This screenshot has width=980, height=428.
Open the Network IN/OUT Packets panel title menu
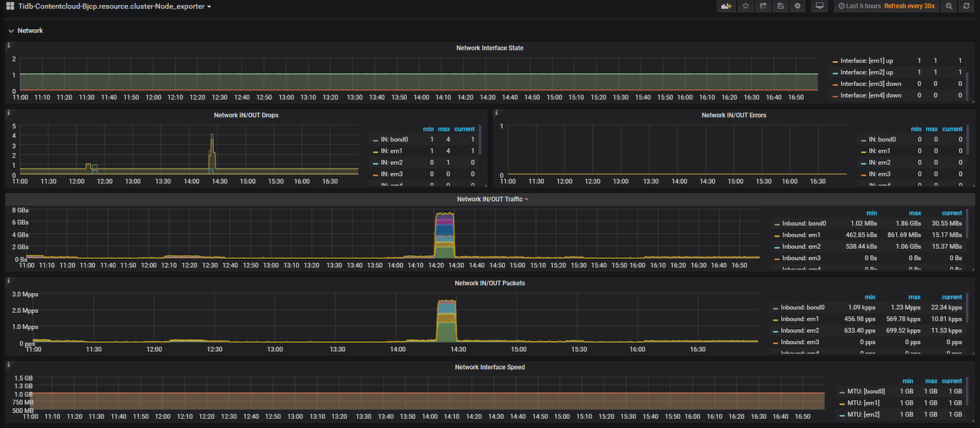[x=489, y=283]
